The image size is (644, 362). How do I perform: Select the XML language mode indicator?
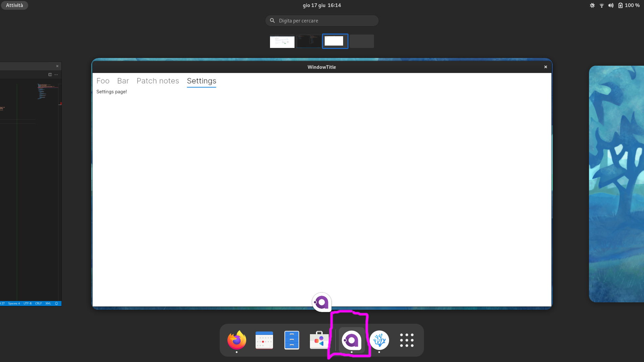pyautogui.click(x=48, y=303)
